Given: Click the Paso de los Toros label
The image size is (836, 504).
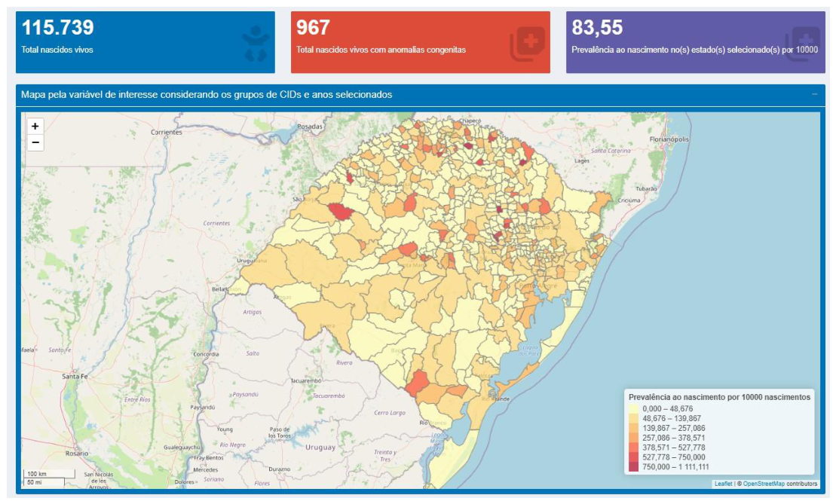Looking at the screenshot, I should click(280, 432).
